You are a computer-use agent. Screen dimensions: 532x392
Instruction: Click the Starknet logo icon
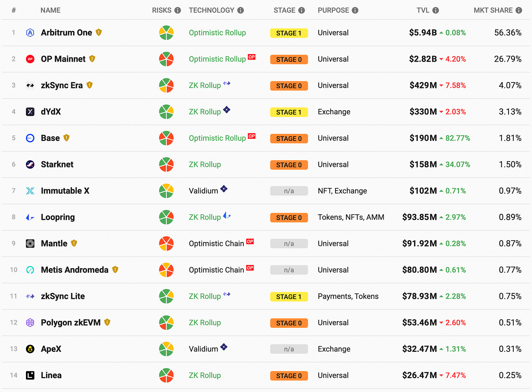pos(30,165)
